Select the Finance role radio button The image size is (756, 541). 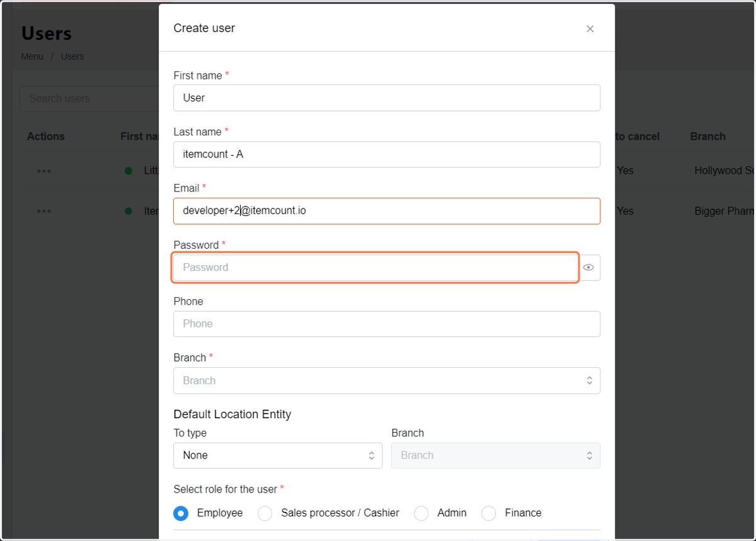[x=489, y=513]
